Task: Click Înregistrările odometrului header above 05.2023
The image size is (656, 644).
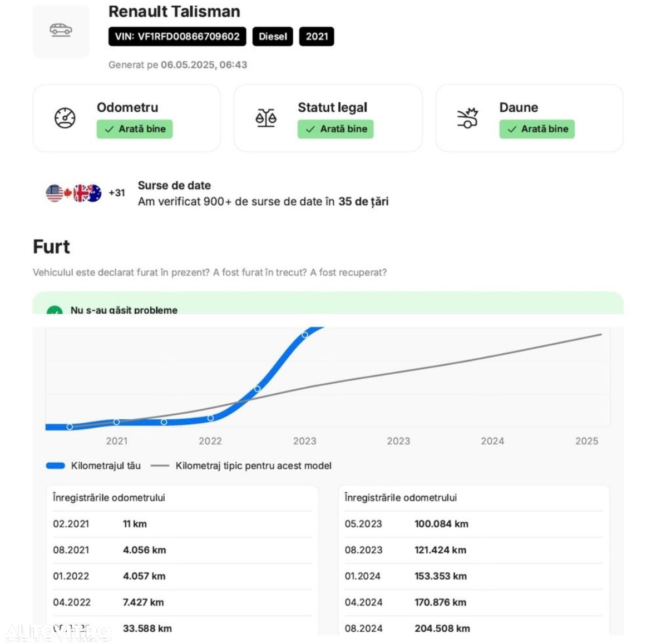Action: (x=401, y=498)
